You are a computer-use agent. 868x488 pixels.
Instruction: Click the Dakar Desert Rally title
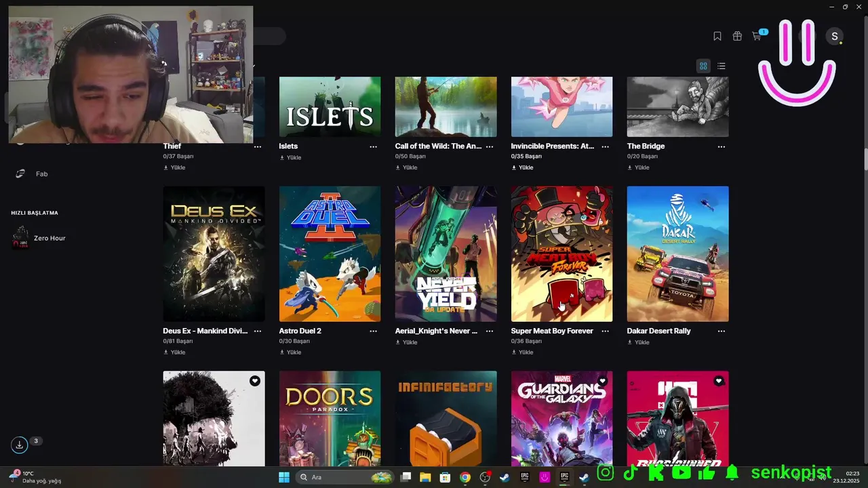click(659, 331)
